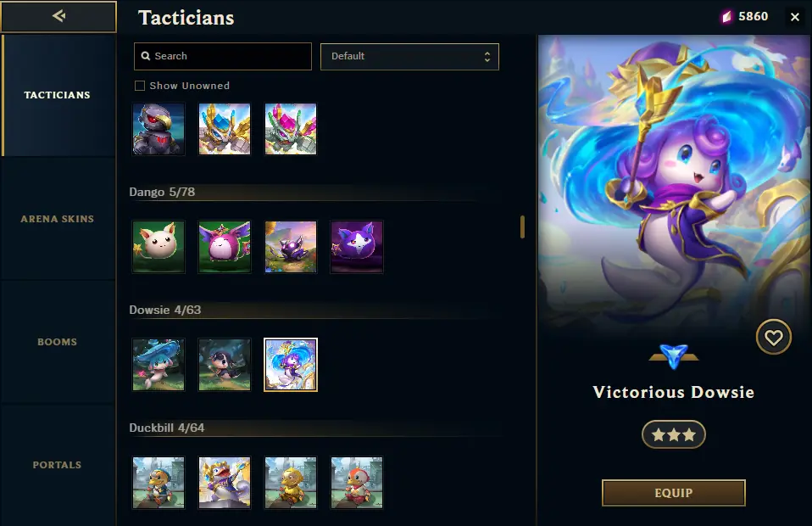Open the Booms tab
Screen dimensions: 812x526
[x=58, y=342]
